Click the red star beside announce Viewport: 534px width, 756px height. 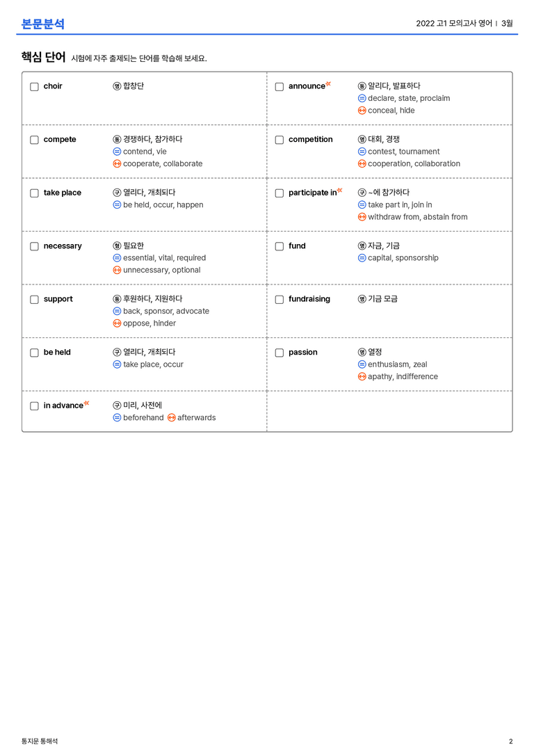click(x=328, y=84)
